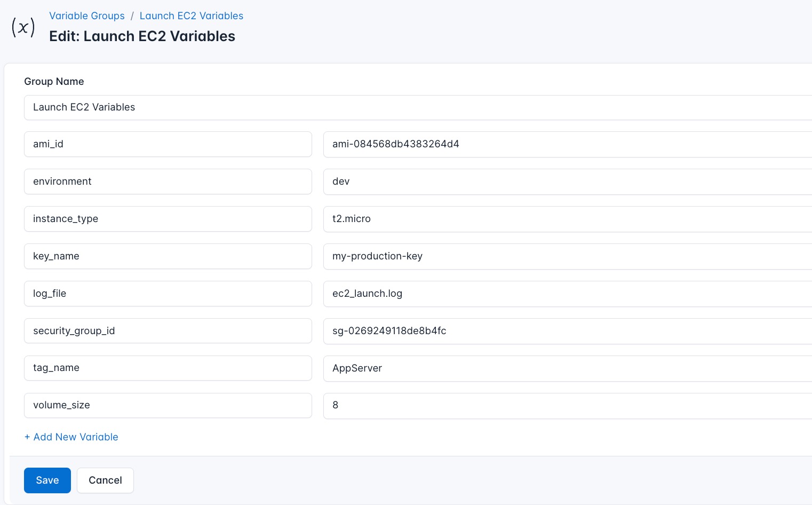Image resolution: width=812 pixels, height=505 pixels.
Task: Select the instance_type name field
Action: point(168,219)
